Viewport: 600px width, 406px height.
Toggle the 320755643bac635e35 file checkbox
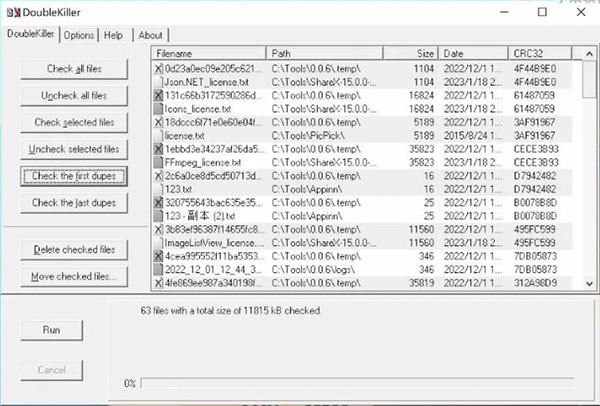click(158, 203)
